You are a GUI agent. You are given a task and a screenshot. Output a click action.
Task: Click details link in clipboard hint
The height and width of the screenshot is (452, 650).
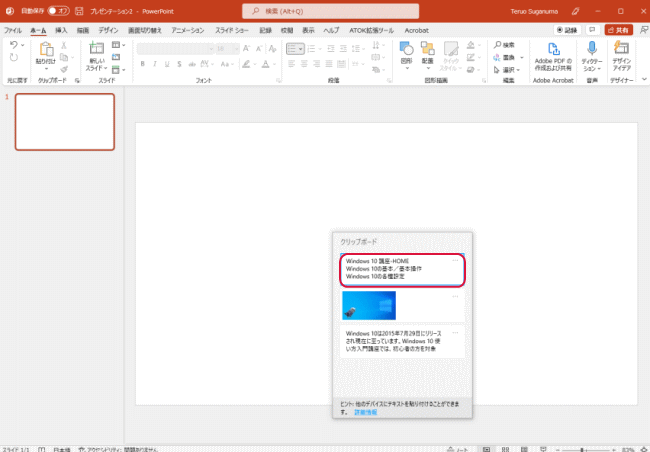[366, 412]
